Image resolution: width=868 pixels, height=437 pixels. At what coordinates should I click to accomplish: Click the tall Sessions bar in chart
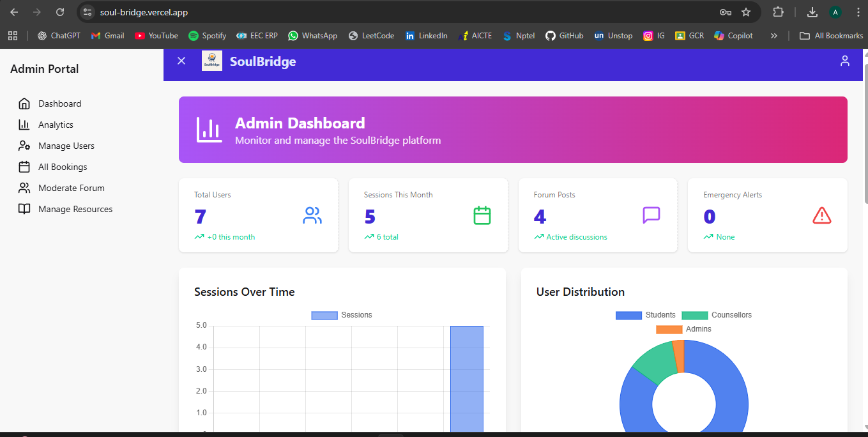click(467, 379)
